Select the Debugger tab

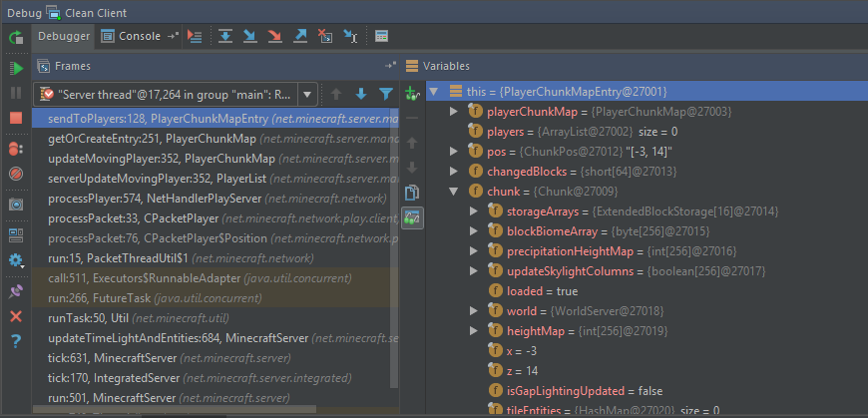pos(64,37)
